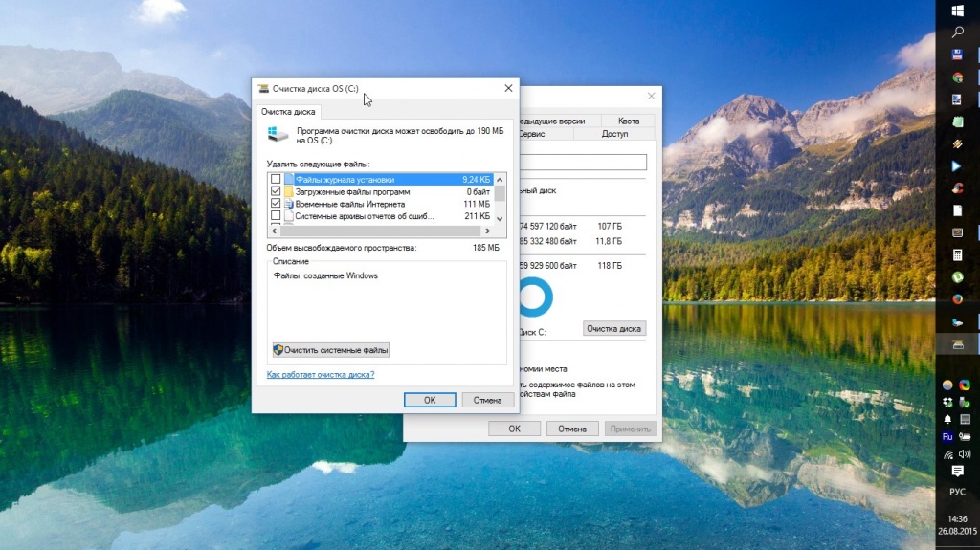Uncheck 'Временные файлы Интернета' checkbox

[x=276, y=204]
